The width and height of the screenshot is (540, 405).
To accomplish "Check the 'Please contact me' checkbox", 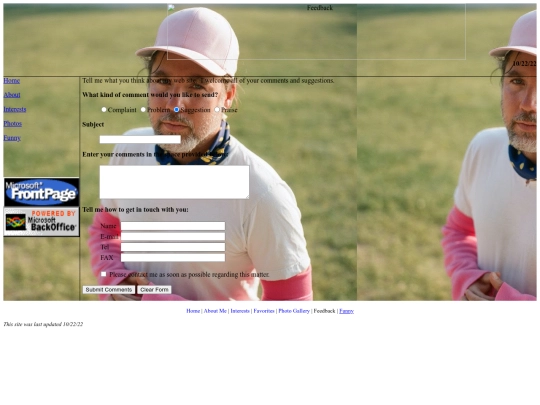I will point(103,274).
